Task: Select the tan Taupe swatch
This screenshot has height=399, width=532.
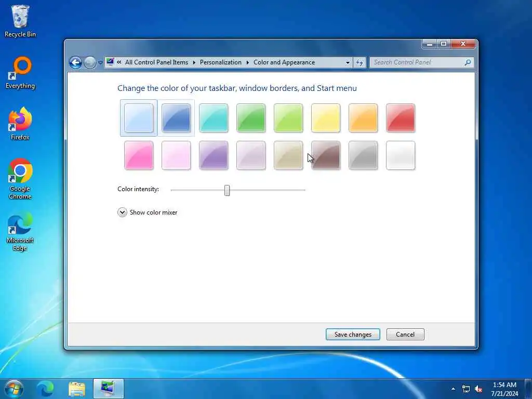Action: point(288,155)
